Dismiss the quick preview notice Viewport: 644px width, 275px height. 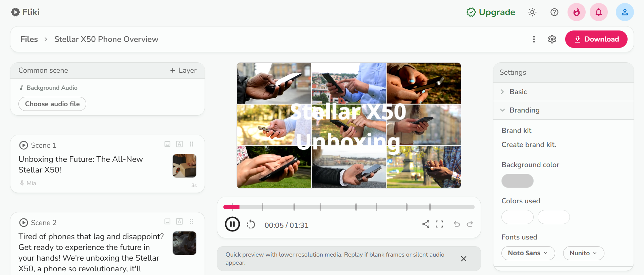tap(464, 259)
